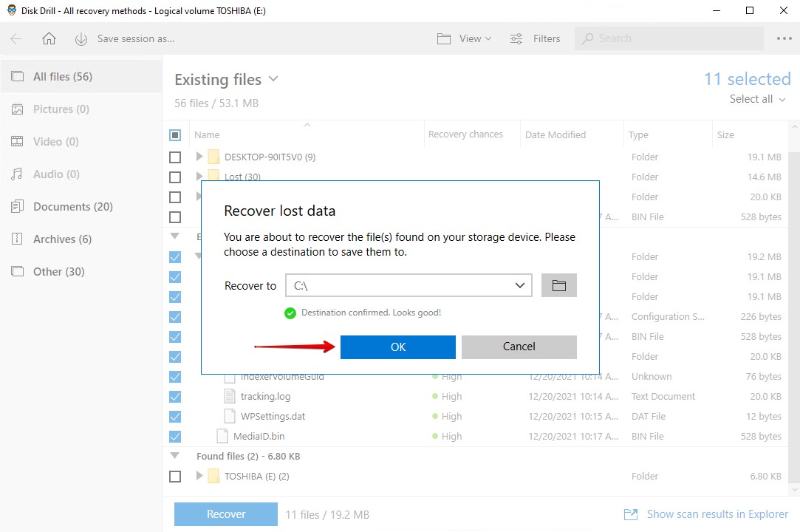Expand the TOSHIBA (E) (2) folder

199,475
